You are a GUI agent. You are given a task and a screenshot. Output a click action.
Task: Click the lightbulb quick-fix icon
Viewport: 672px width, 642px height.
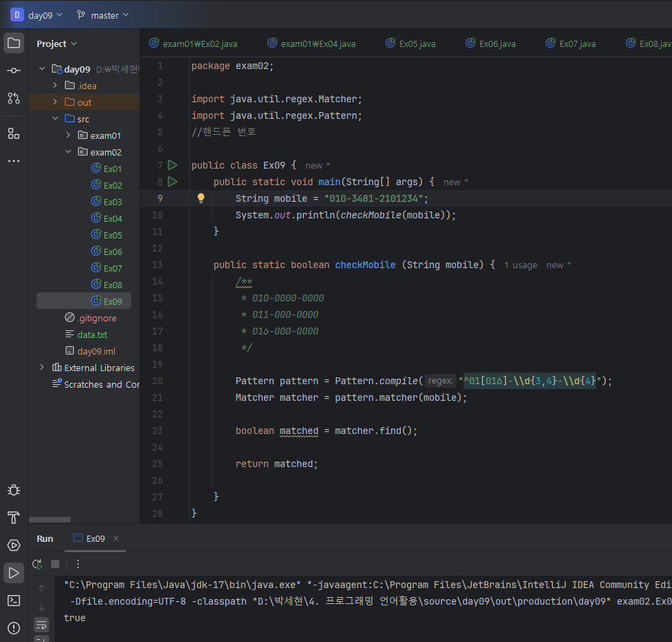click(201, 198)
